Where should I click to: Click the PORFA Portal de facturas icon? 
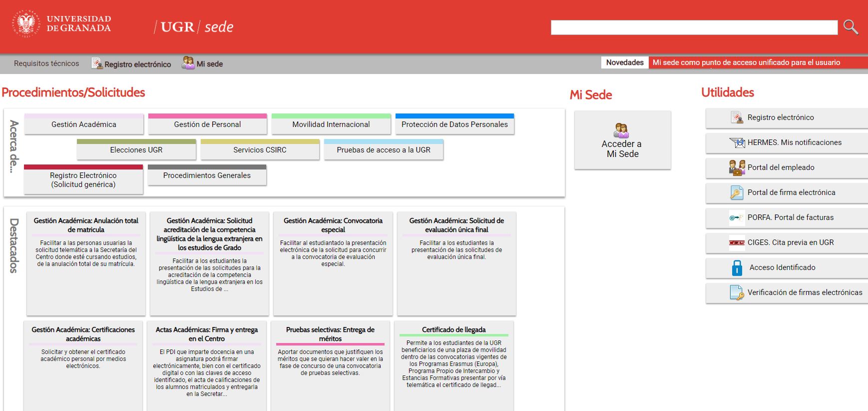736,217
